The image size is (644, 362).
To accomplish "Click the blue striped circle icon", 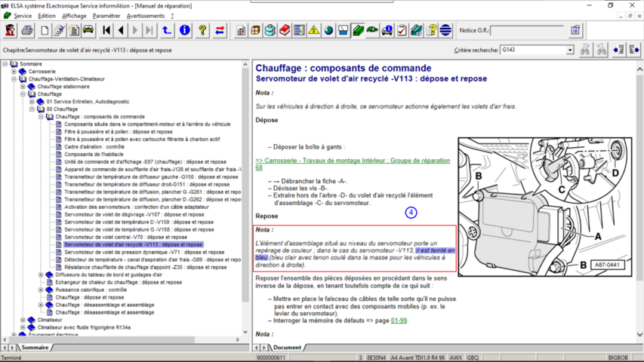I will pyautogui.click(x=445, y=30).
